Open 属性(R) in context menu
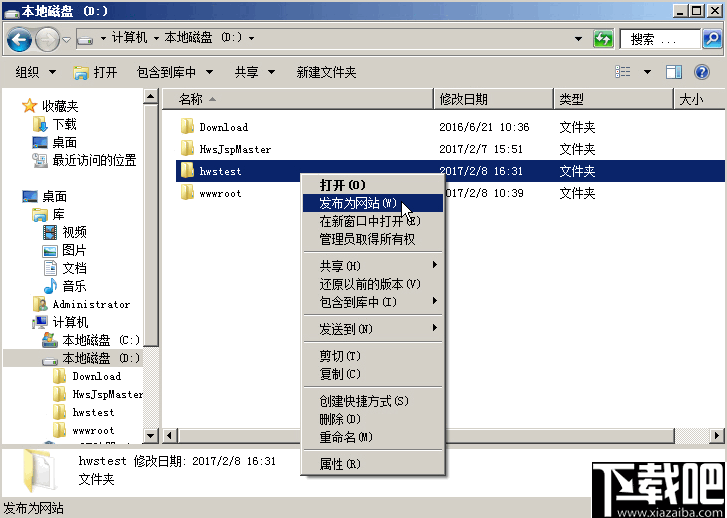This screenshot has height=518, width=727. coord(373,464)
